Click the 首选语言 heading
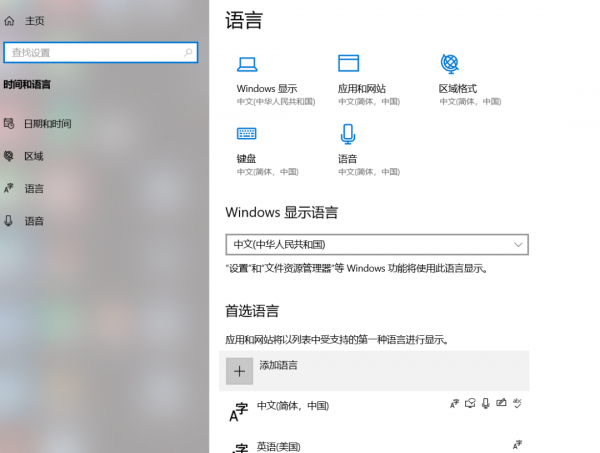 [x=252, y=311]
